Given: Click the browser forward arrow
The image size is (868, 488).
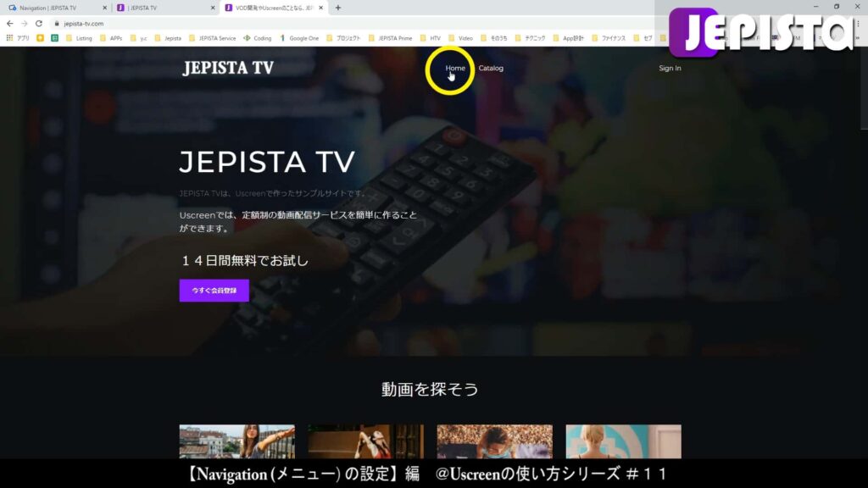Looking at the screenshot, I should [x=23, y=25].
